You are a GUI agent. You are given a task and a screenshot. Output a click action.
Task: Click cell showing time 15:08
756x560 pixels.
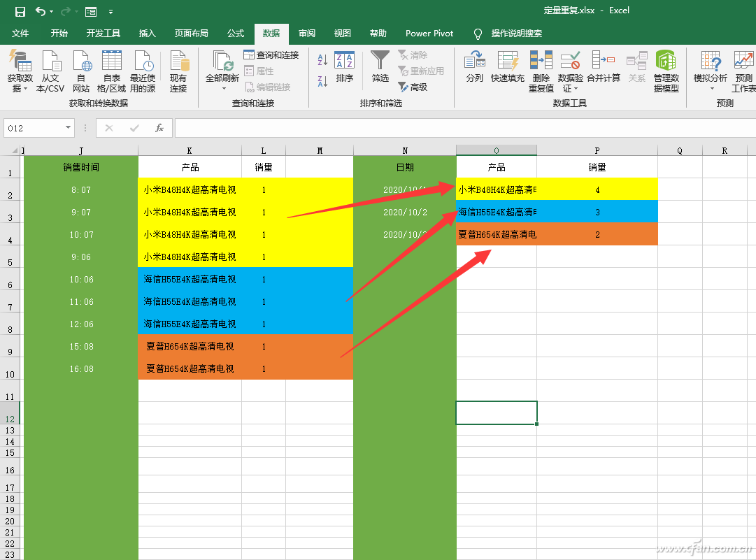pos(81,347)
